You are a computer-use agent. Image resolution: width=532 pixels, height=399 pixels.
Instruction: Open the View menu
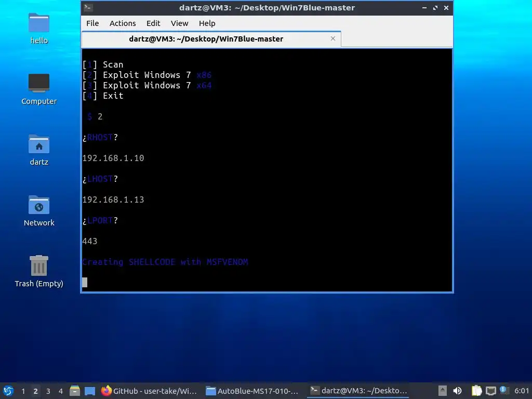point(179,23)
